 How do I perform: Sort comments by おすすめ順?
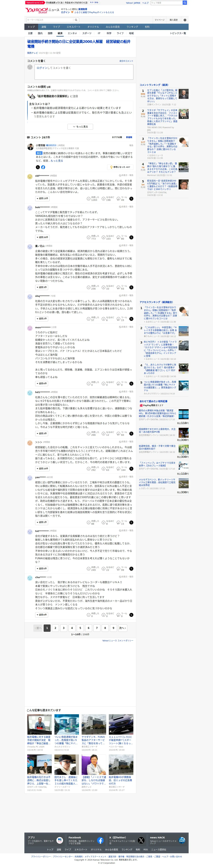117,137
